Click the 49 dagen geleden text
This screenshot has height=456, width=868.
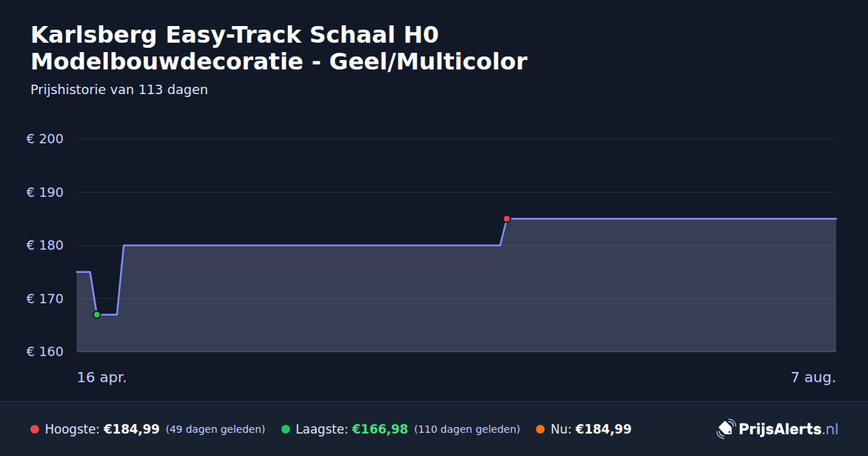coord(216,429)
